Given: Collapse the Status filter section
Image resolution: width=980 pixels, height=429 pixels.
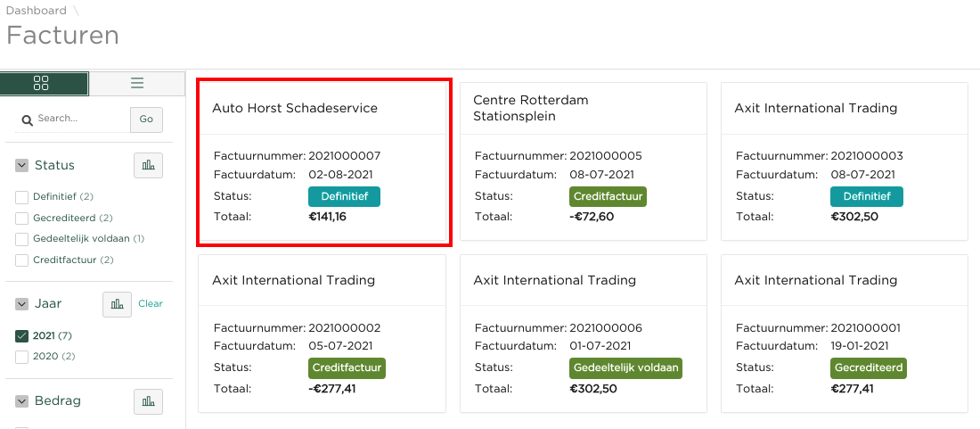Looking at the screenshot, I should click(21, 165).
